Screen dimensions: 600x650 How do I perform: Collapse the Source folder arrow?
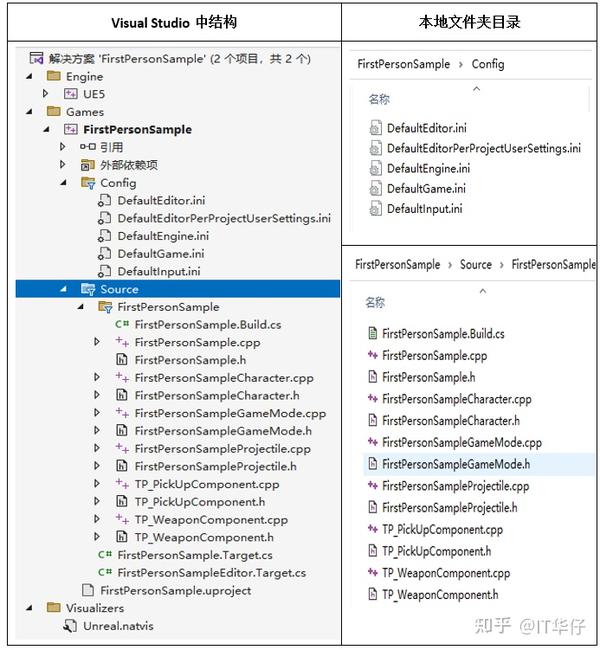pyautogui.click(x=63, y=289)
